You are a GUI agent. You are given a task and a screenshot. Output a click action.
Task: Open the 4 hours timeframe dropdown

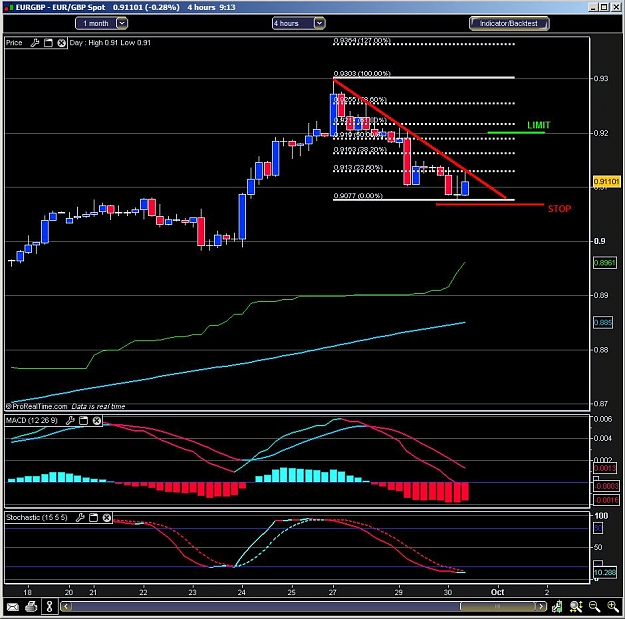coord(299,24)
